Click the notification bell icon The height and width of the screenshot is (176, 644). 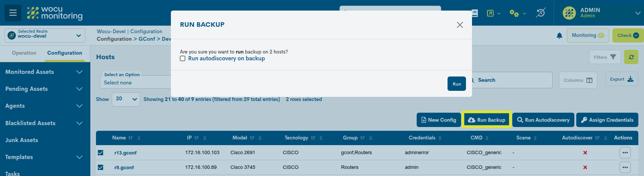point(559,35)
